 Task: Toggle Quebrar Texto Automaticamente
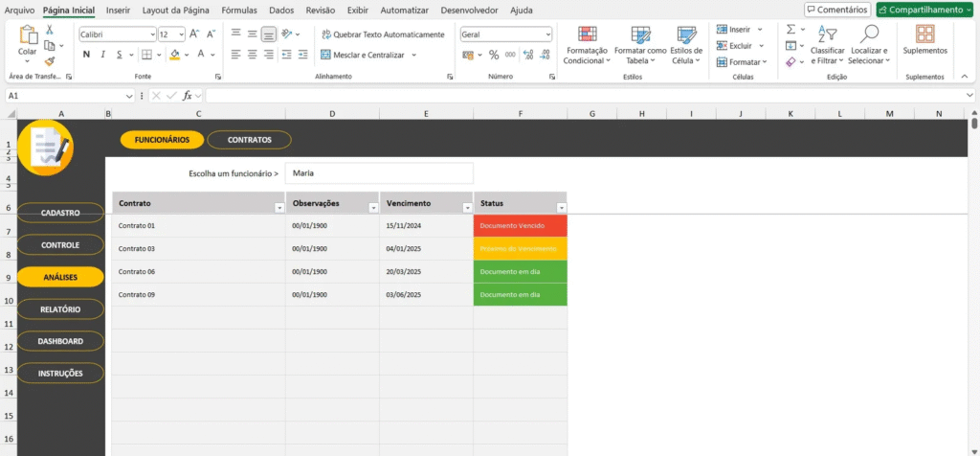[382, 34]
